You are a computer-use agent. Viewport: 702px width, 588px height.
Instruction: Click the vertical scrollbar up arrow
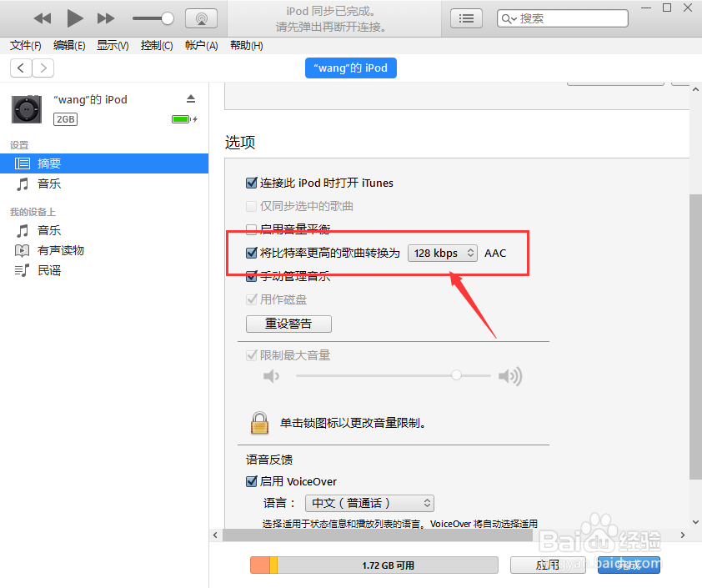click(x=695, y=89)
